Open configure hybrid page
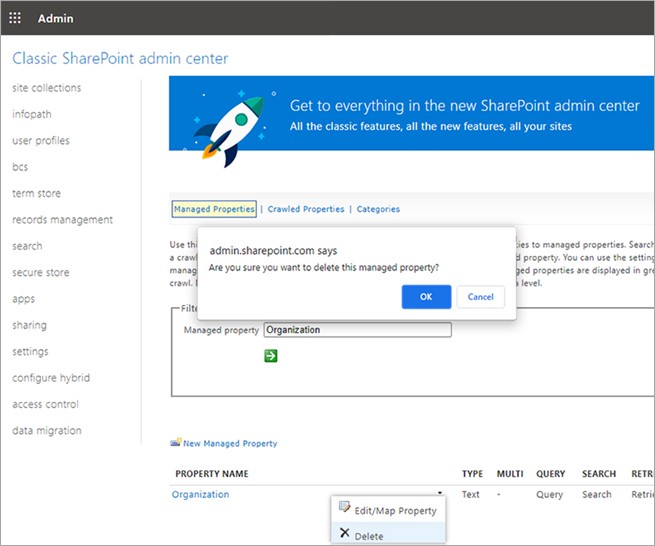The height and width of the screenshot is (546, 655). pyautogui.click(x=51, y=378)
